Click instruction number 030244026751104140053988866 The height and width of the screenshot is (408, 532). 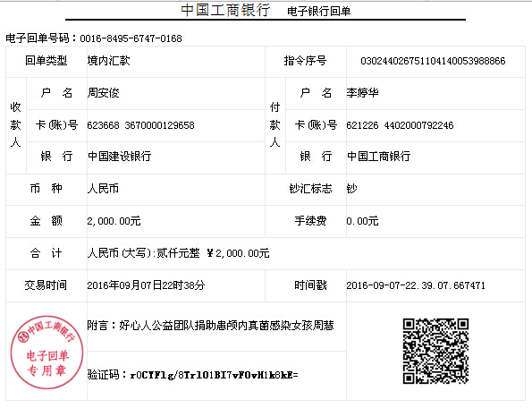(x=433, y=61)
